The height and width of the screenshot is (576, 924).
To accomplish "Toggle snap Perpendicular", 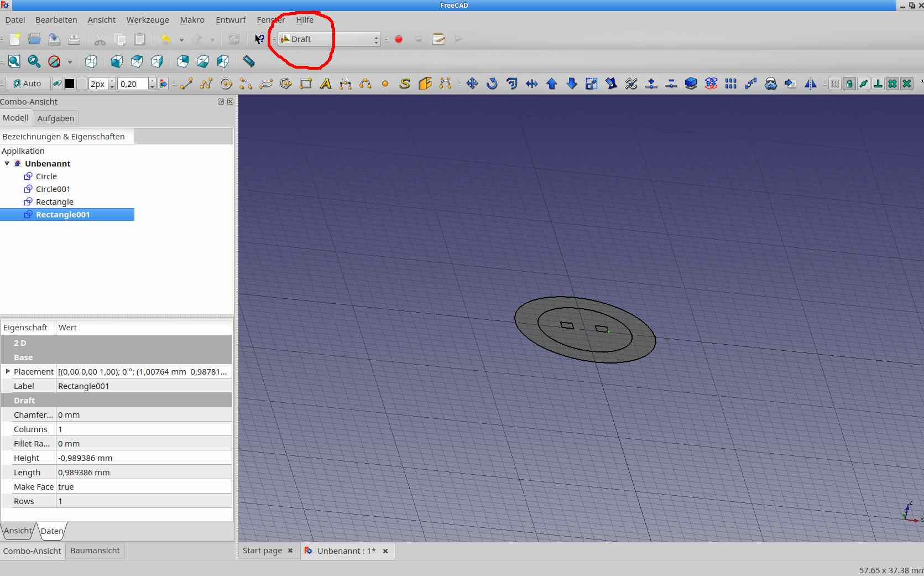I will (x=878, y=84).
